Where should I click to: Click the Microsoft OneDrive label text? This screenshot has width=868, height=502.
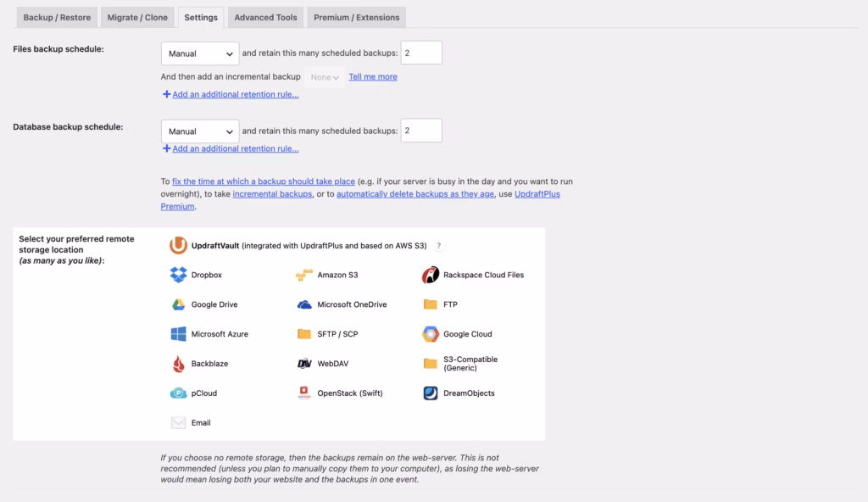tap(352, 304)
